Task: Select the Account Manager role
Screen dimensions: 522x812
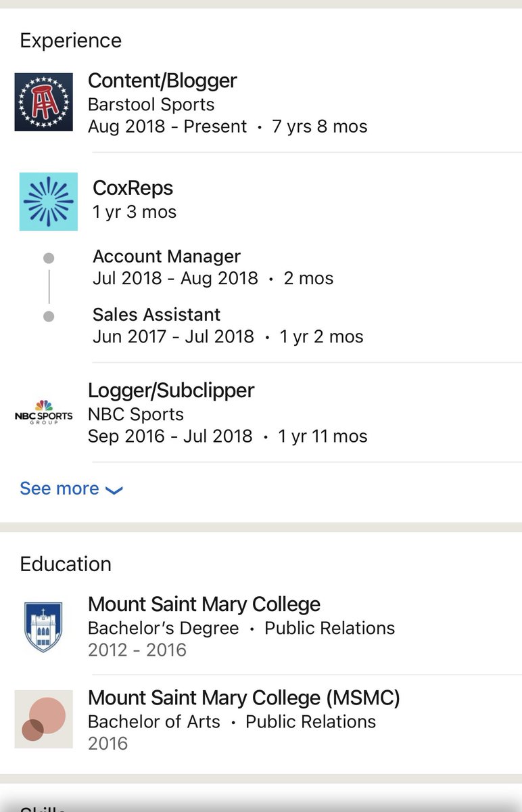Action: tap(166, 256)
